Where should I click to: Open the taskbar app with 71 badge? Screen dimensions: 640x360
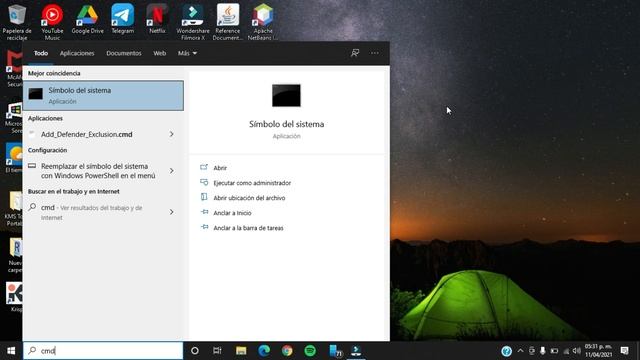click(x=335, y=351)
